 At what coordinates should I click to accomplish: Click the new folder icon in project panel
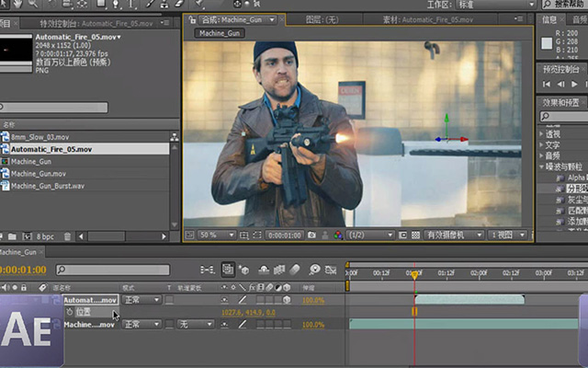[x=12, y=236]
